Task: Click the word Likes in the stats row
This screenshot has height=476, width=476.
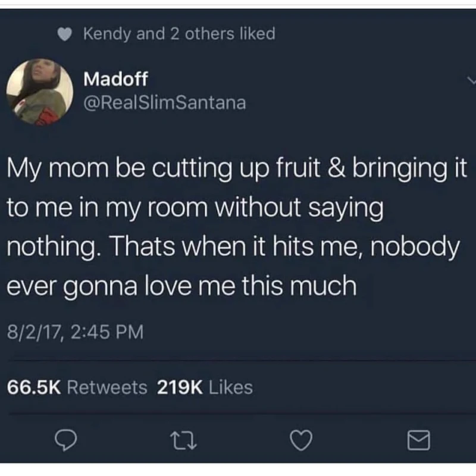Action: coord(231,388)
